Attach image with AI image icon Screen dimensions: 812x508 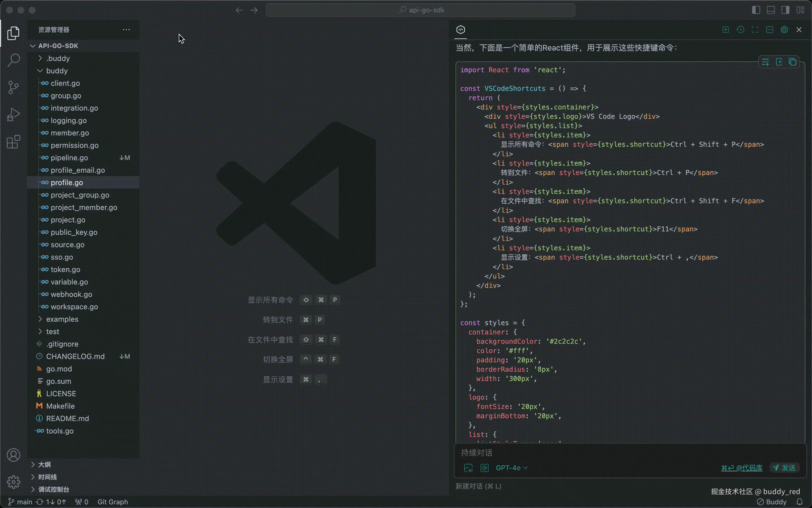point(468,468)
